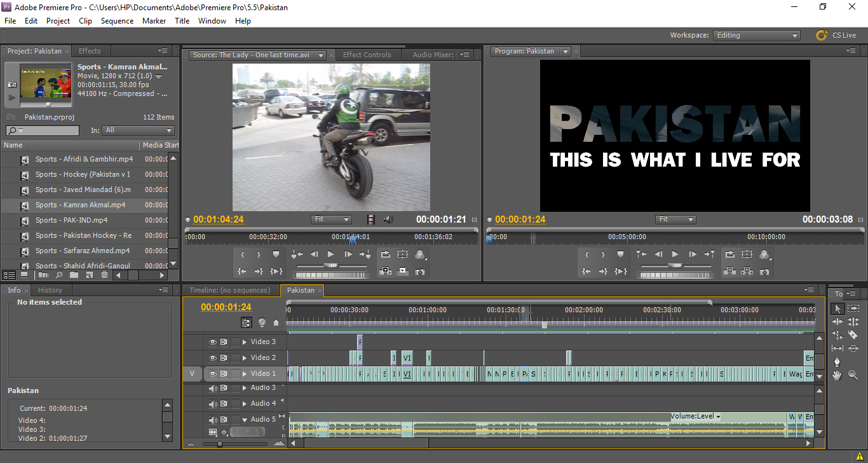This screenshot has height=463, width=868.
Task: Toggle Loop in Source monitor
Action: coord(385,254)
